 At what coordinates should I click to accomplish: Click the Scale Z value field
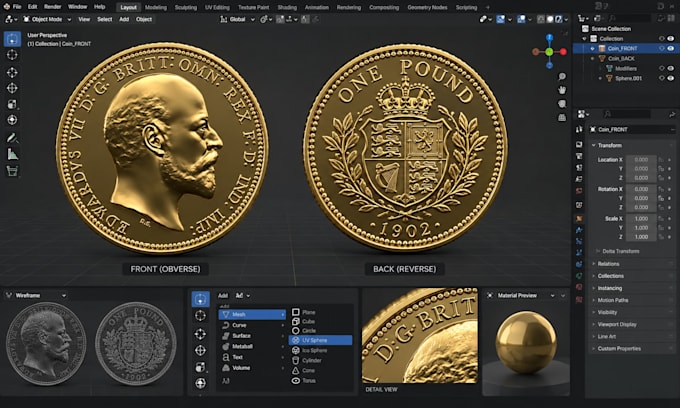(641, 237)
